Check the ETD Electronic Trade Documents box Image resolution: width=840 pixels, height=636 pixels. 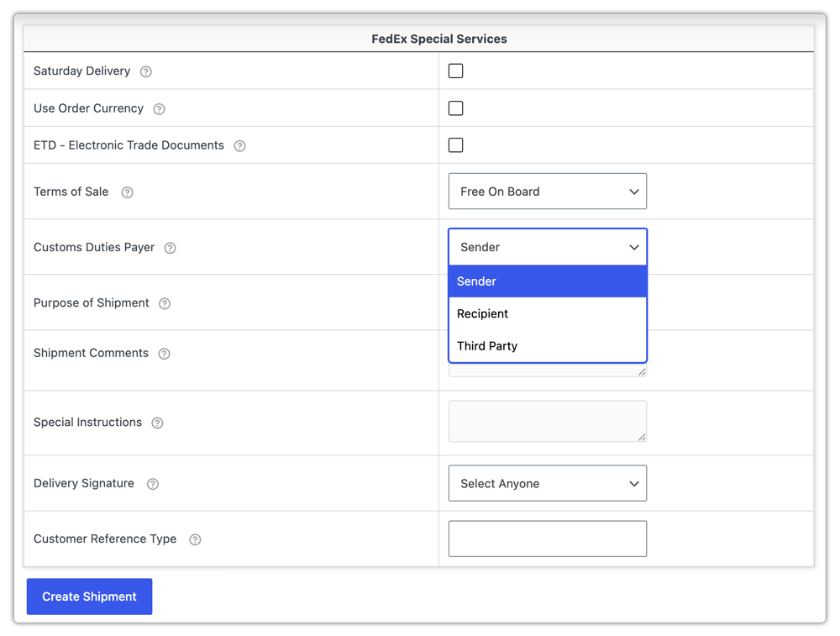click(456, 145)
